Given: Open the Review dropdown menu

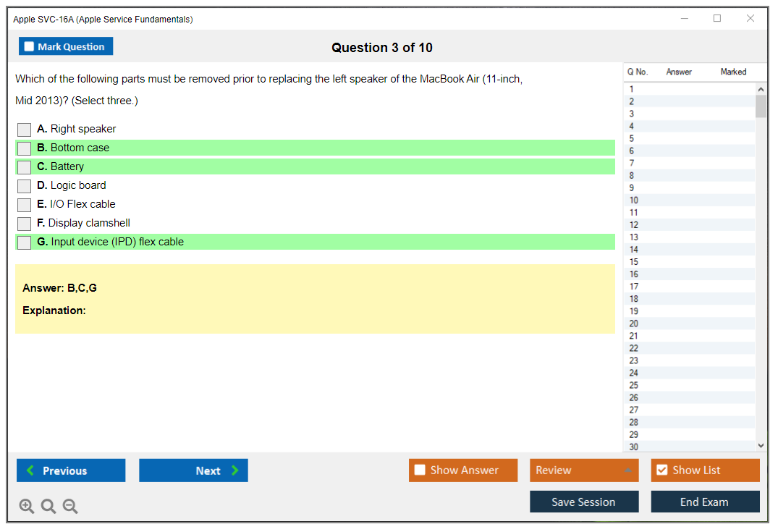Looking at the screenshot, I should click(584, 470).
